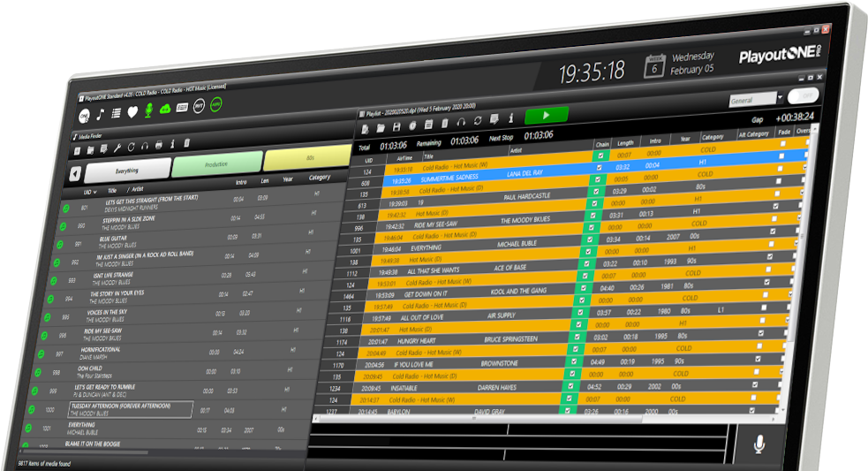Click the back arrow beside Everything
This screenshot has height=471, width=868.
75,175
